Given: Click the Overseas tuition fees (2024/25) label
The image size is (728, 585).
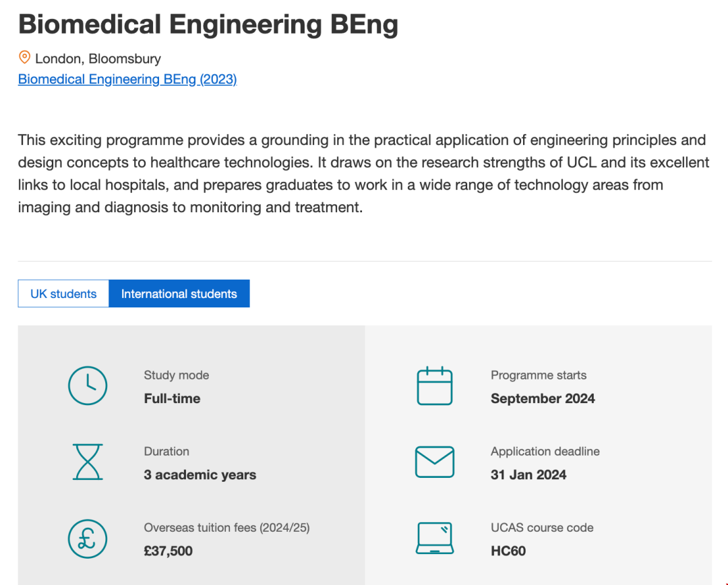Looking at the screenshot, I should [226, 528].
